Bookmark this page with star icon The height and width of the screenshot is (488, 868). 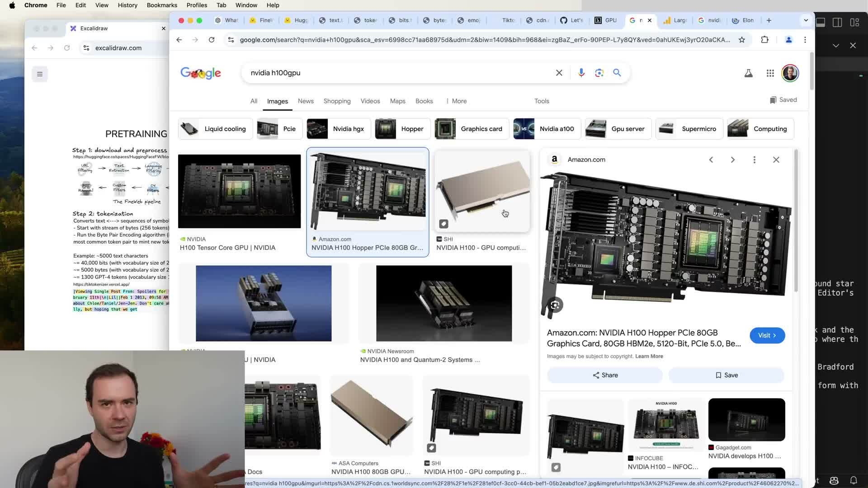[741, 40]
